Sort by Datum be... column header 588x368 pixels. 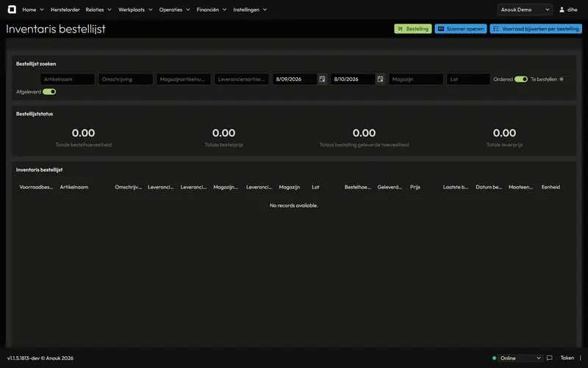coord(489,187)
